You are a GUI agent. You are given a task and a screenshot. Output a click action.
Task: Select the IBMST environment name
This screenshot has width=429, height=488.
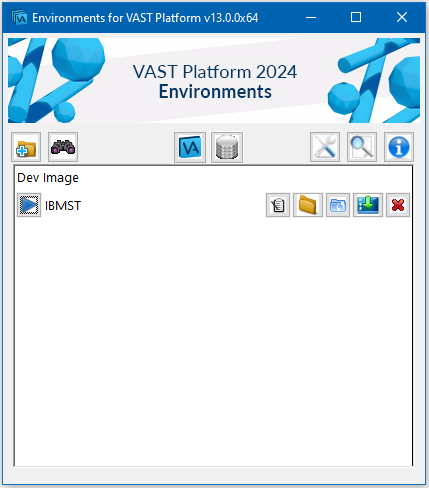coord(63,206)
